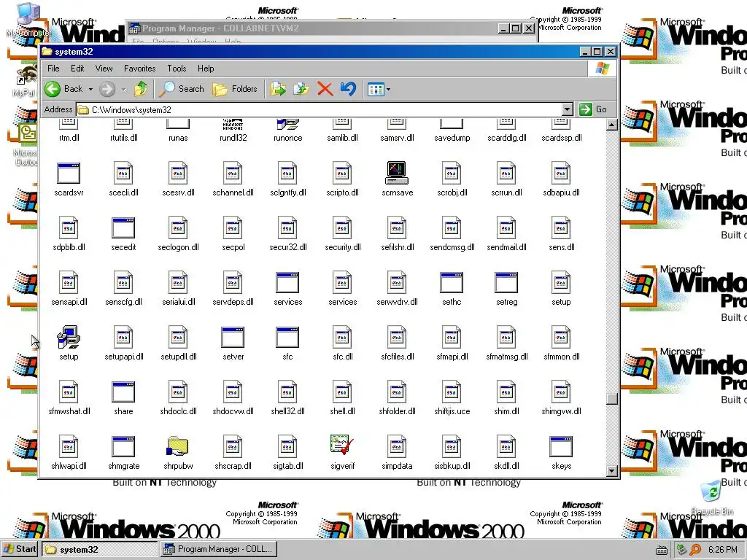Click the keyboard icon in system tray
Viewport: 747px width, 560px height.
coord(661,550)
